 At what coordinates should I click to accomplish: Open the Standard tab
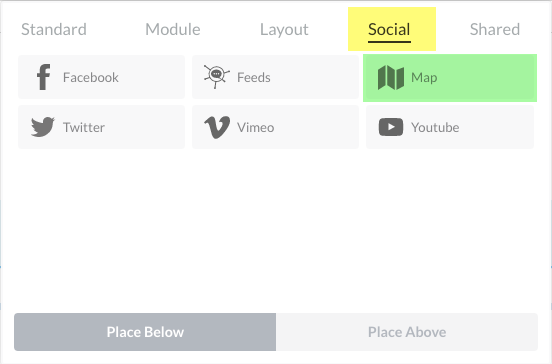click(x=54, y=29)
